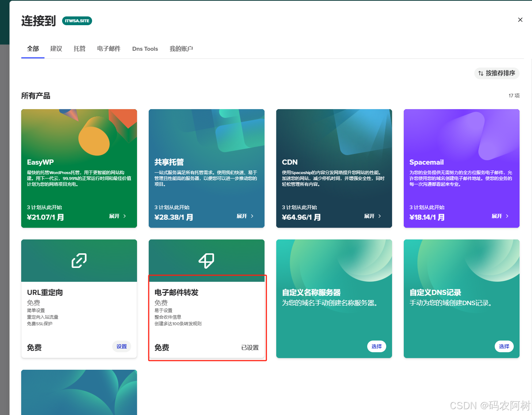
Task: Click the Spacemail card title
Action: click(426, 162)
